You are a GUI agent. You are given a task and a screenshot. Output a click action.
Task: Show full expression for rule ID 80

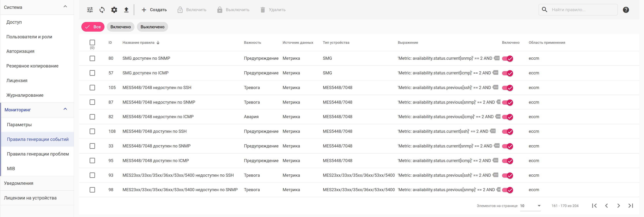[x=497, y=58]
